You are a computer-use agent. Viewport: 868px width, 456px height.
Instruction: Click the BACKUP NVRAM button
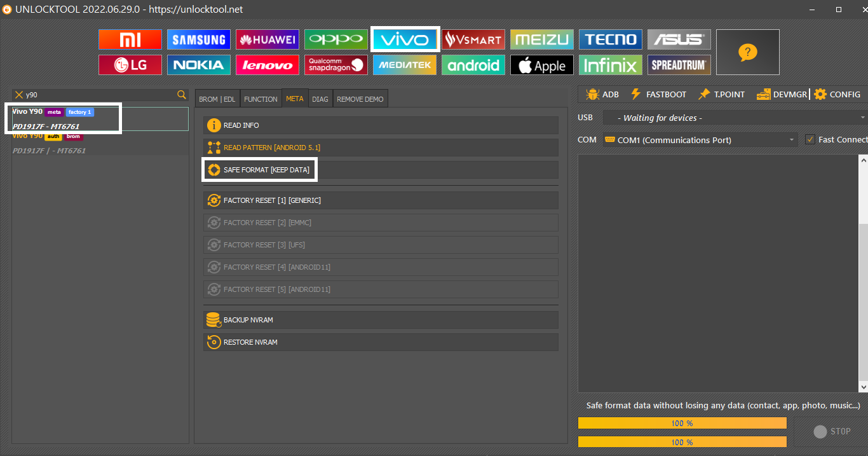coord(381,320)
